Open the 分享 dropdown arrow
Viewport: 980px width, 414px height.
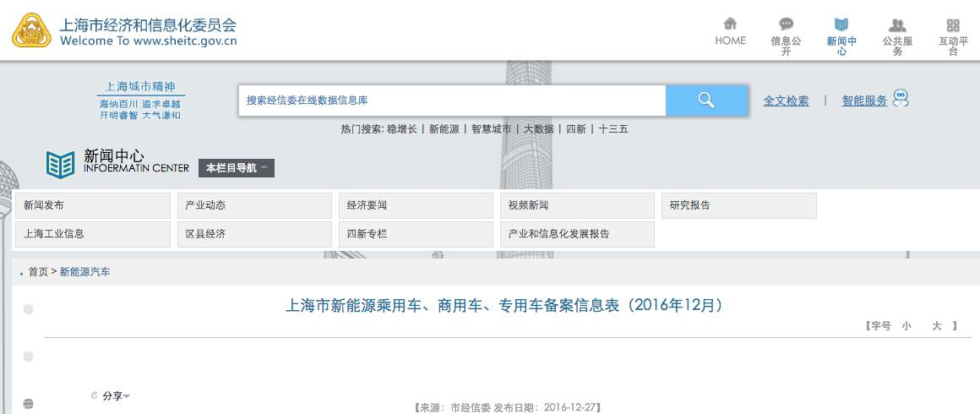[127, 396]
